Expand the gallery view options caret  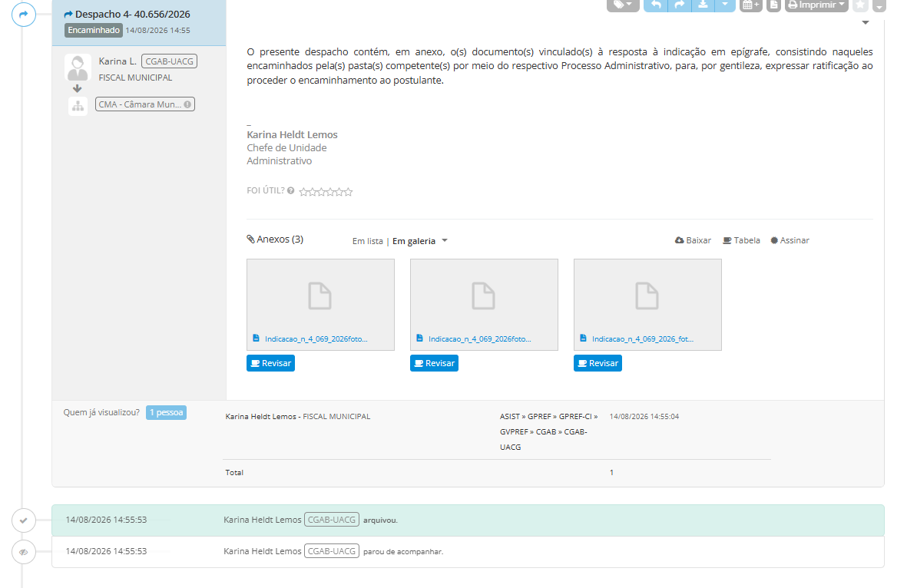(445, 240)
